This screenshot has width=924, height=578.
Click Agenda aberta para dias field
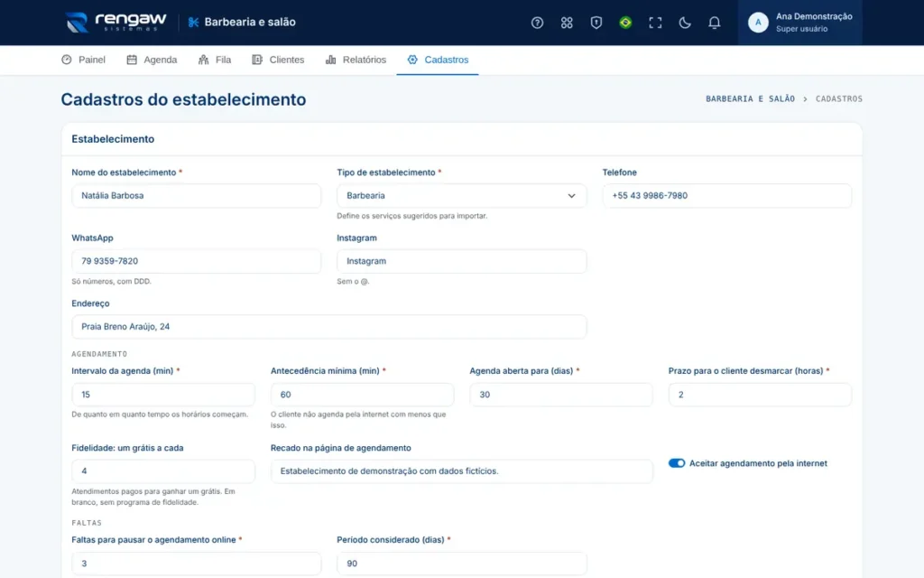(x=561, y=395)
